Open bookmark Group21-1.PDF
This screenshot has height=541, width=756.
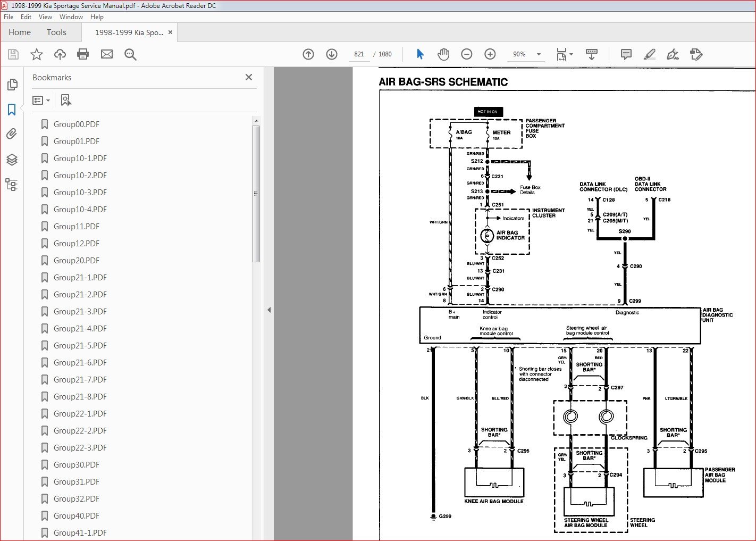pos(80,278)
